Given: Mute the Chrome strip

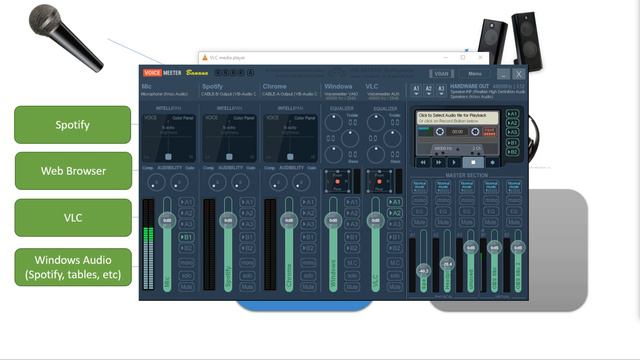Looking at the screenshot, I should click(x=308, y=287).
